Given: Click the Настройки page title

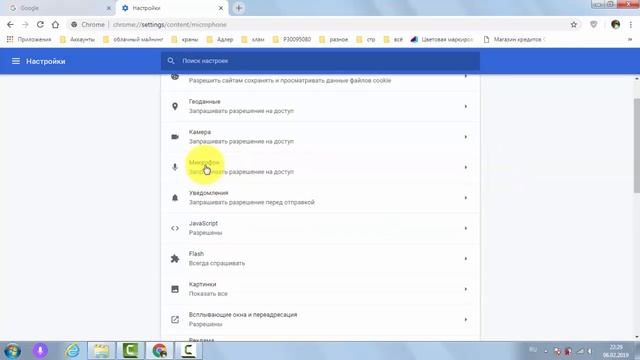Looking at the screenshot, I should point(46,61).
